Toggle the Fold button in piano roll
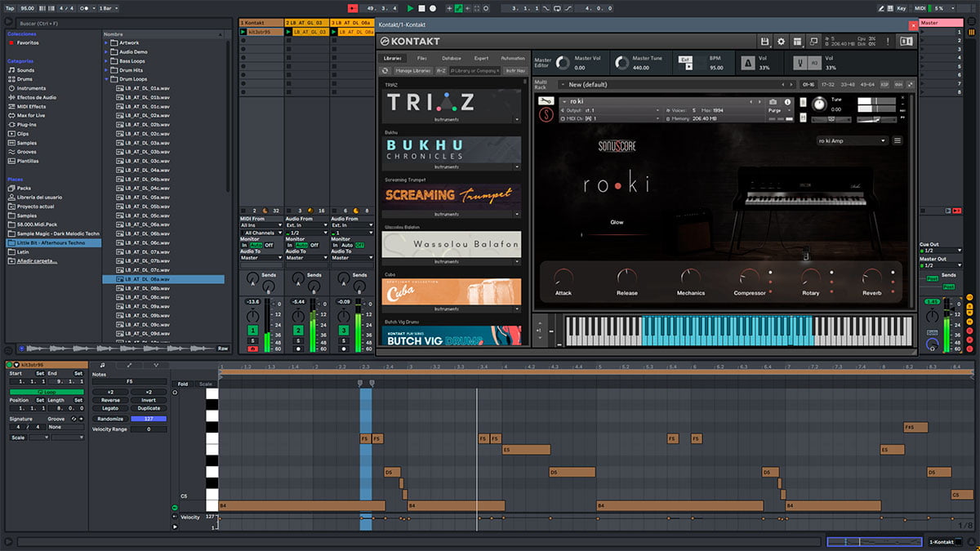Viewport: 980px width, 551px height. (x=183, y=384)
